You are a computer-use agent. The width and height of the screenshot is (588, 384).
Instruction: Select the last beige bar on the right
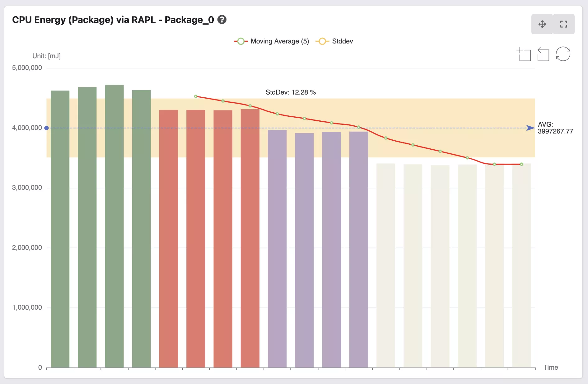[x=521, y=265]
